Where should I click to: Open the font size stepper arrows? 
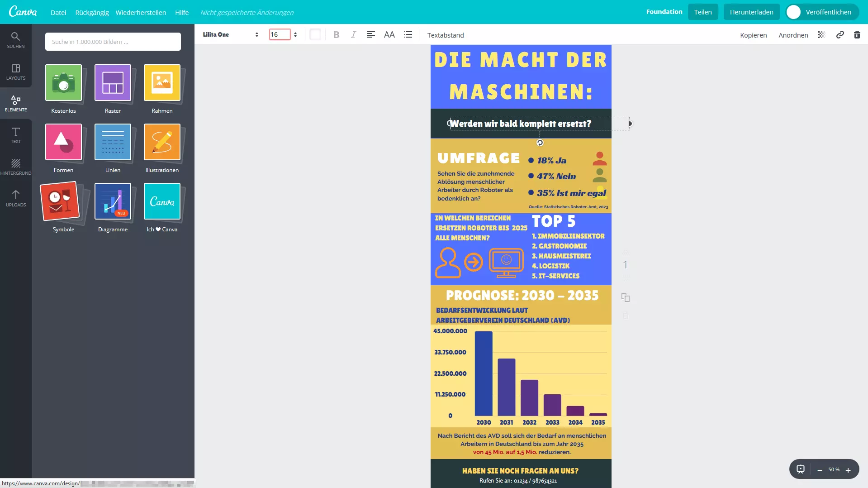[295, 34]
